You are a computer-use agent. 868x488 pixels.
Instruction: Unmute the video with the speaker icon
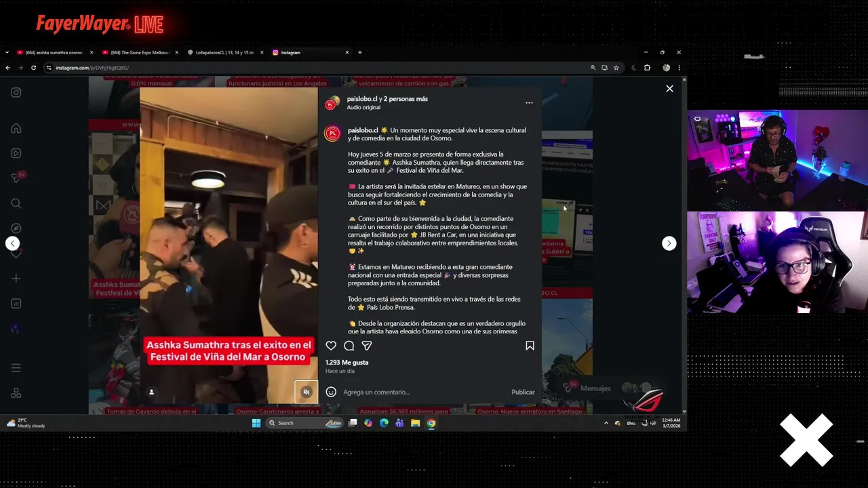pyautogui.click(x=306, y=392)
